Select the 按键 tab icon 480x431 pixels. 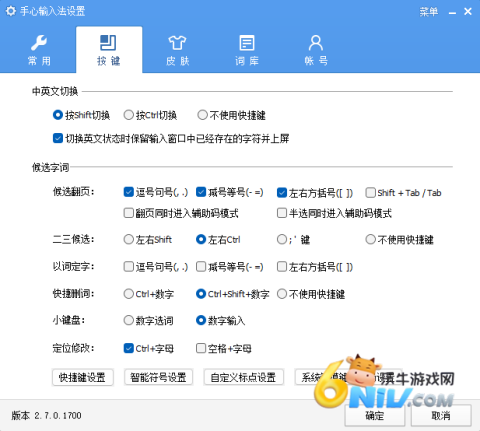pyautogui.click(x=108, y=50)
